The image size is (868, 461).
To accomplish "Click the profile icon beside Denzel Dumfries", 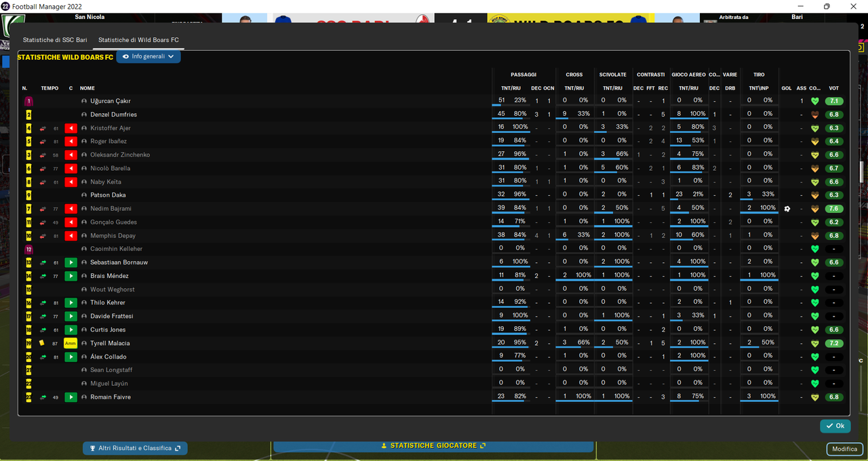I will click(84, 115).
